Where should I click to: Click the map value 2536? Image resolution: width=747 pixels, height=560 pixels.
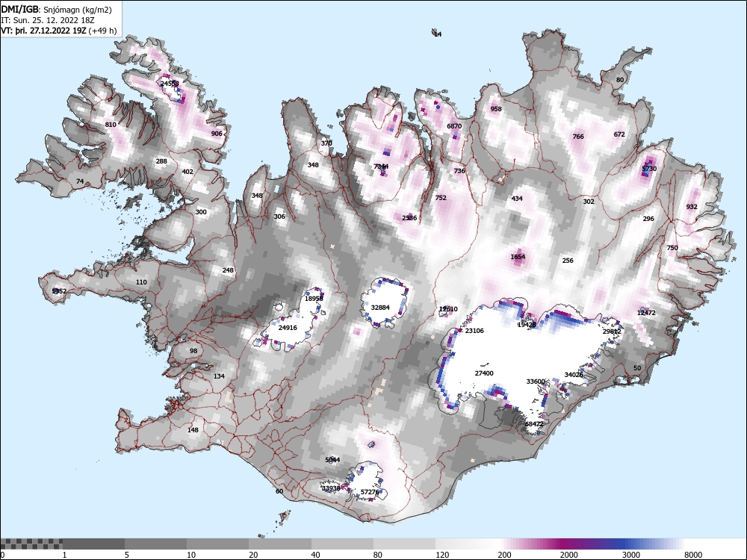tap(409, 218)
